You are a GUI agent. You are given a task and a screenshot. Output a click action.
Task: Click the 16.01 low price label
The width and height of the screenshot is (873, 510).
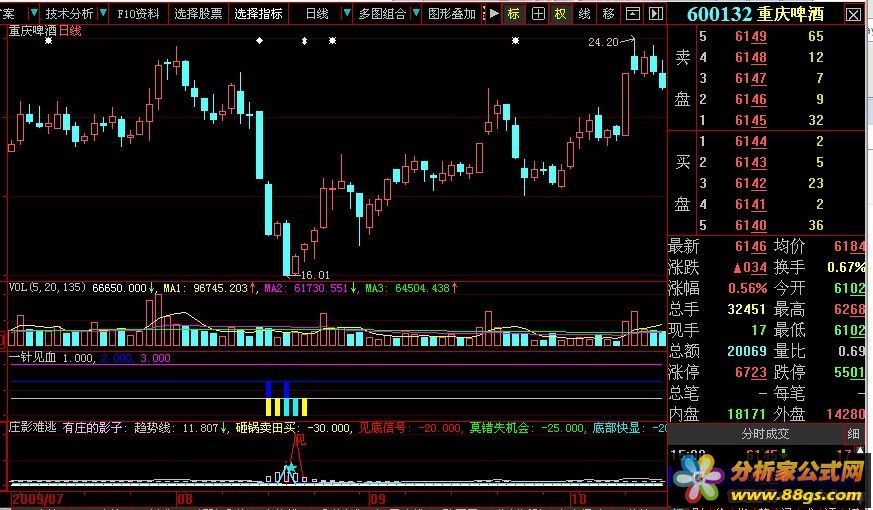(315, 275)
